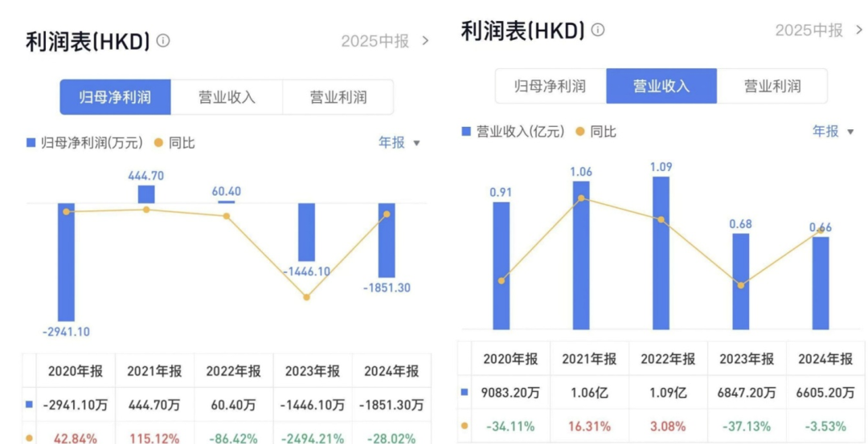Toggle the 营业收入(亿元) series legend label
868x444 pixels.
(520, 131)
